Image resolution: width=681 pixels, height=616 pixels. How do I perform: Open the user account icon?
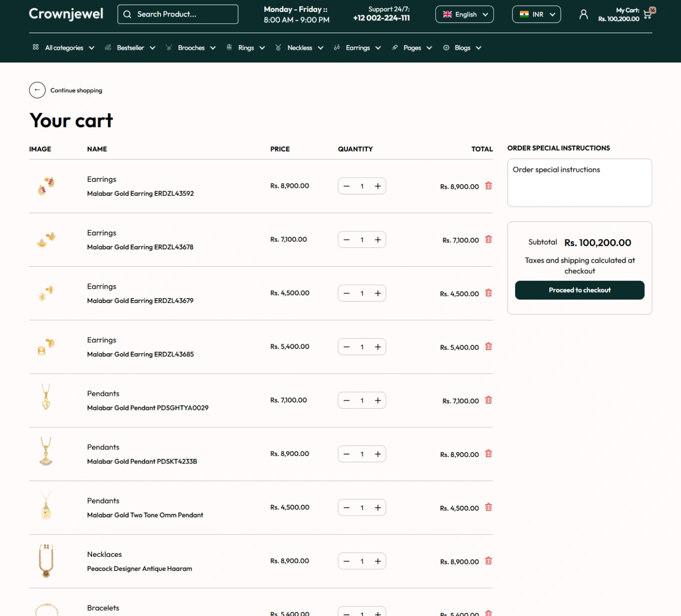[584, 14]
